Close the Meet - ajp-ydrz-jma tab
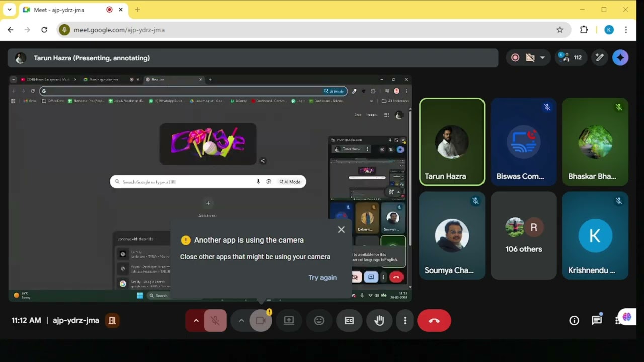 [121, 10]
